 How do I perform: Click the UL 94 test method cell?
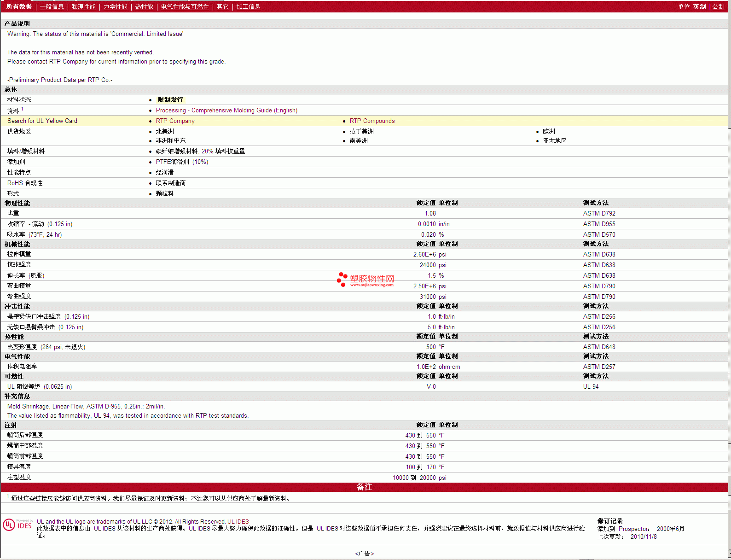coord(591,386)
